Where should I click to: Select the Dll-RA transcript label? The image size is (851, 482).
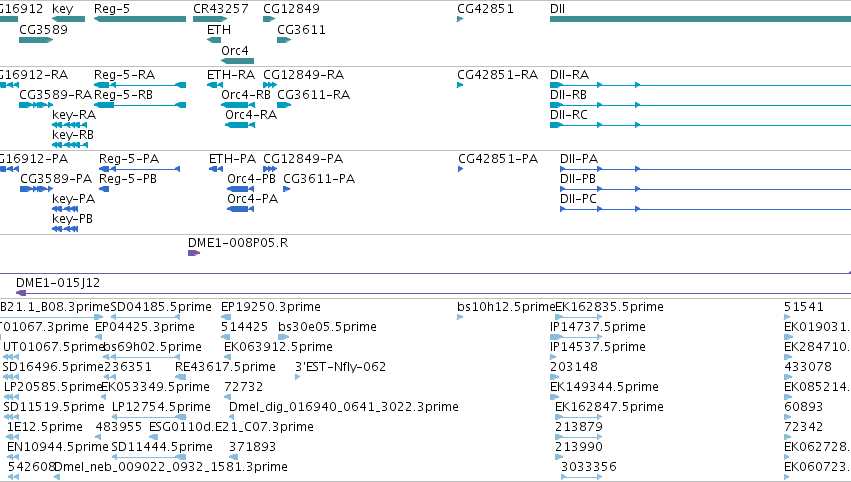click(569, 74)
